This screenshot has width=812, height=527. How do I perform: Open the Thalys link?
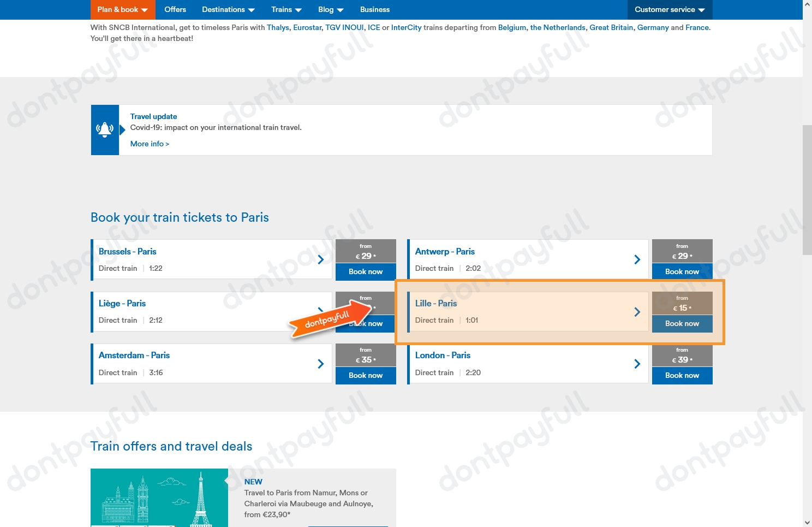(278, 27)
